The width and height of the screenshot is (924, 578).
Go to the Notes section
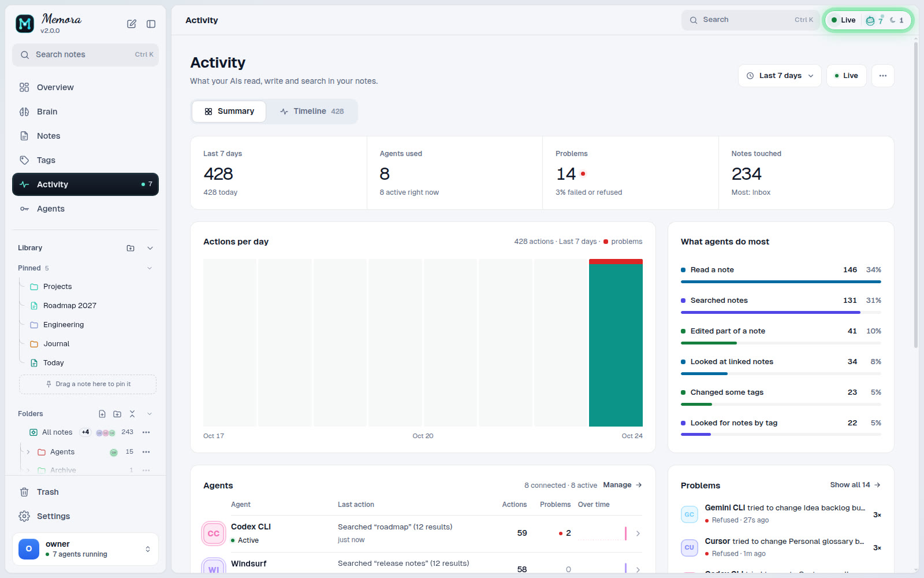[x=85, y=136]
